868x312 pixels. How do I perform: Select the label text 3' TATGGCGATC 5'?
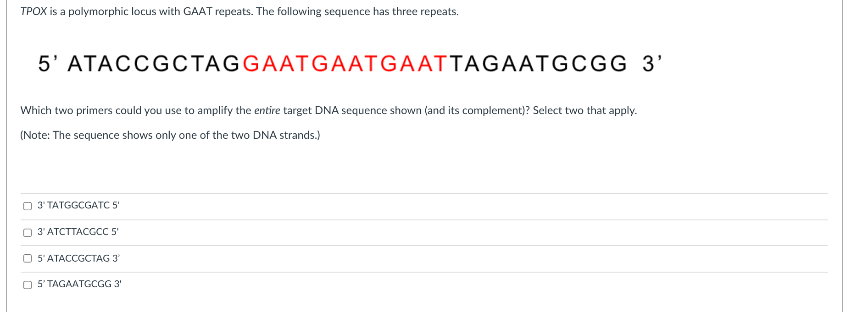click(x=78, y=205)
